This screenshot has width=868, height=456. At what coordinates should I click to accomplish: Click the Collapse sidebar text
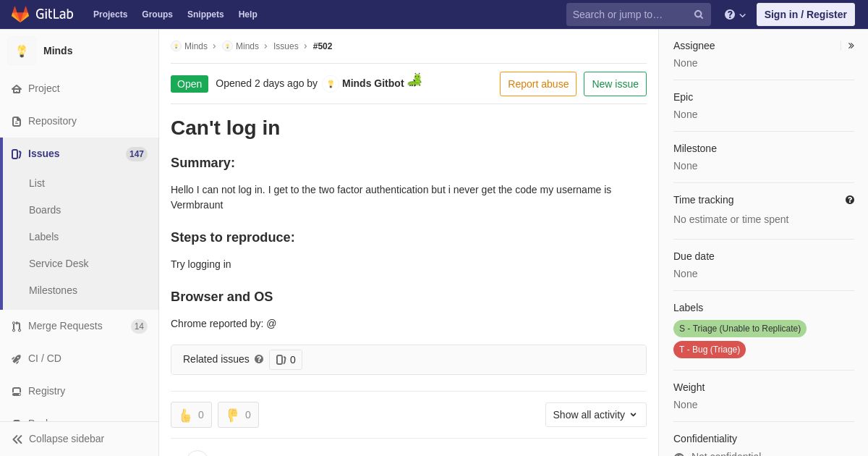point(67,439)
